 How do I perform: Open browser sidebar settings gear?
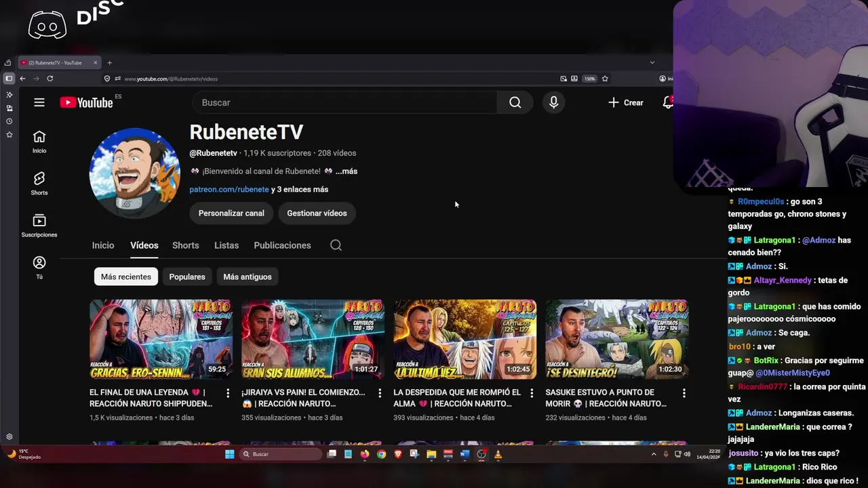point(9,437)
